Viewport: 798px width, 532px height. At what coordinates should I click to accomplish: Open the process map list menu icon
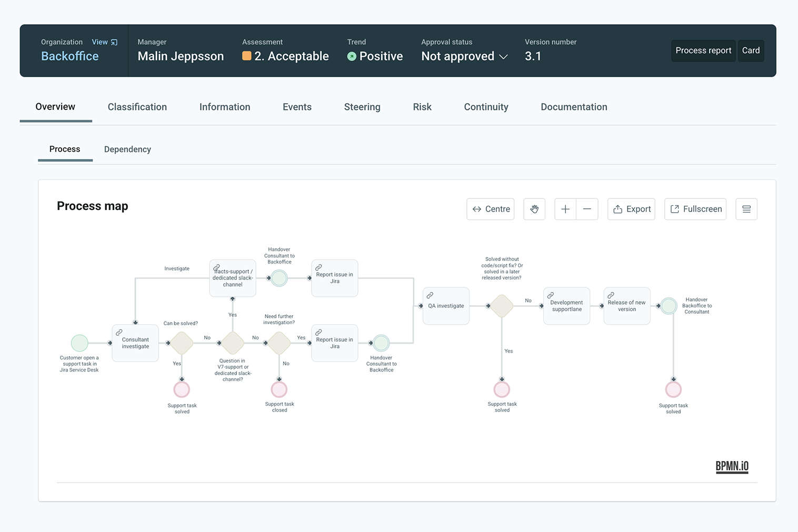tap(746, 209)
